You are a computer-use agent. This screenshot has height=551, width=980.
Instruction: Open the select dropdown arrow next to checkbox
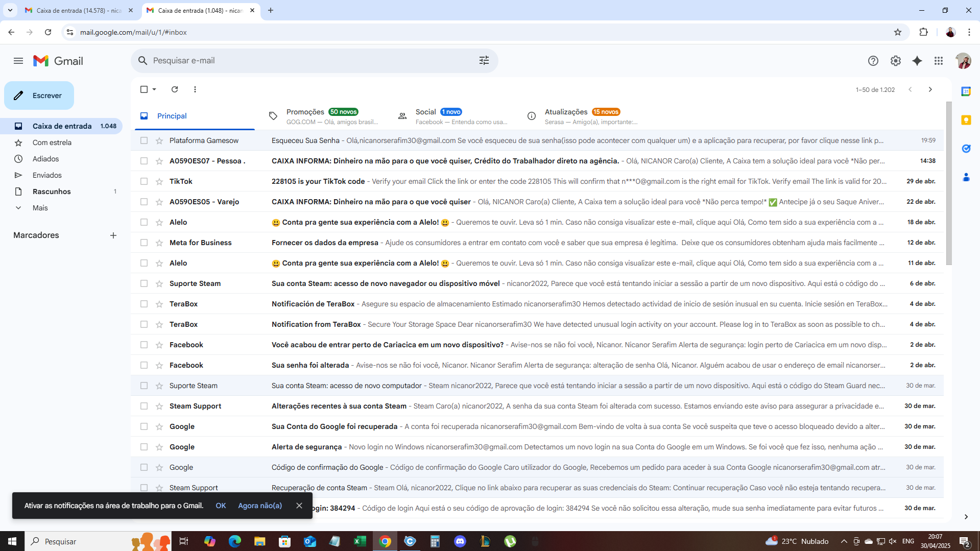click(x=154, y=89)
